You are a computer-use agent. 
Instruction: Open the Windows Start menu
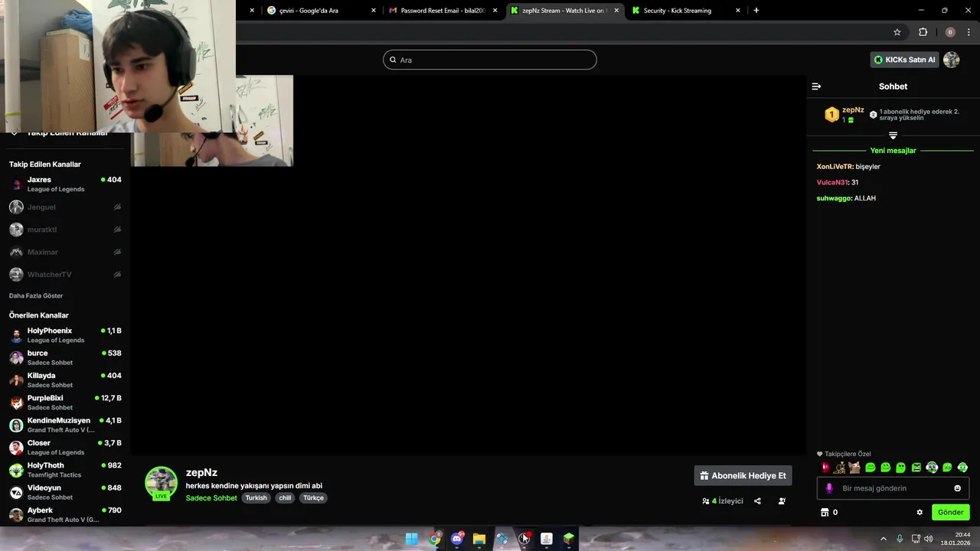412,539
